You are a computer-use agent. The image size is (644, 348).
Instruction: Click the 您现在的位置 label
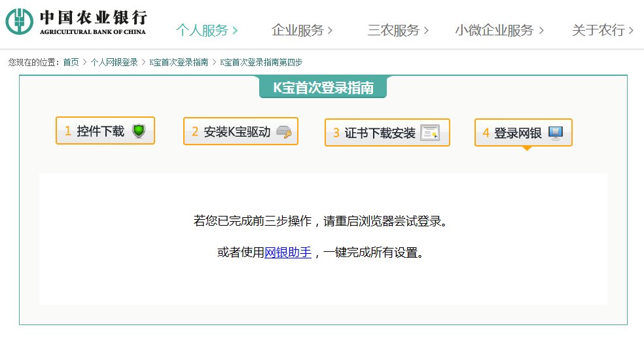pos(32,62)
